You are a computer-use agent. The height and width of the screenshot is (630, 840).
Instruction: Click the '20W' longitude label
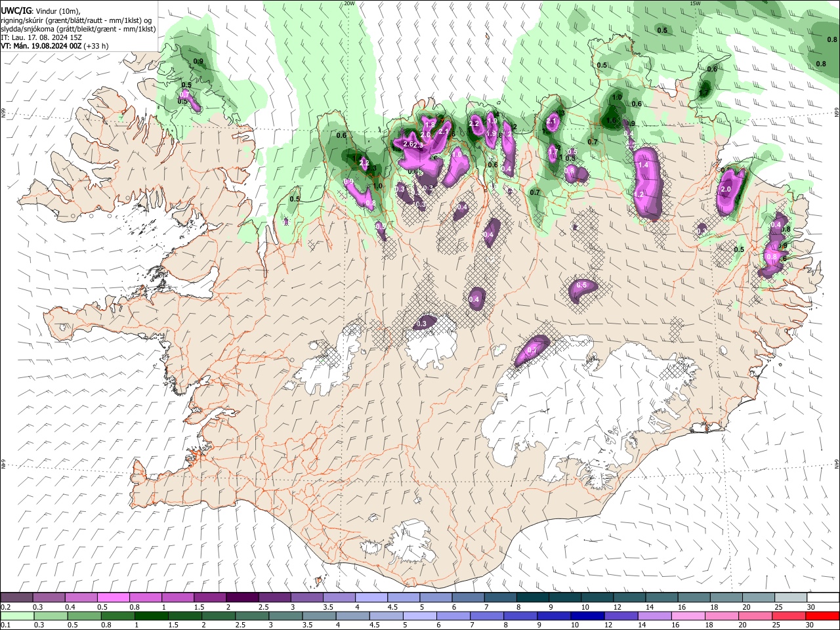tap(349, 3)
